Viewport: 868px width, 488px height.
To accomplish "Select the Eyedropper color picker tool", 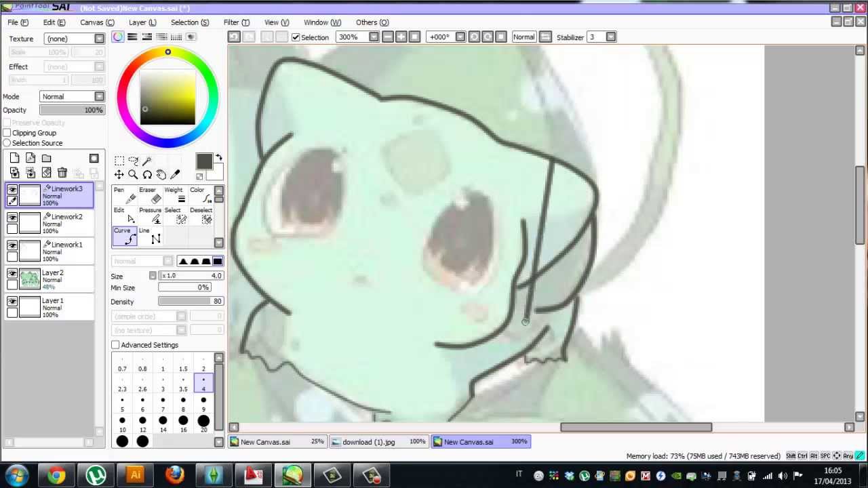I will pyautogui.click(x=175, y=175).
